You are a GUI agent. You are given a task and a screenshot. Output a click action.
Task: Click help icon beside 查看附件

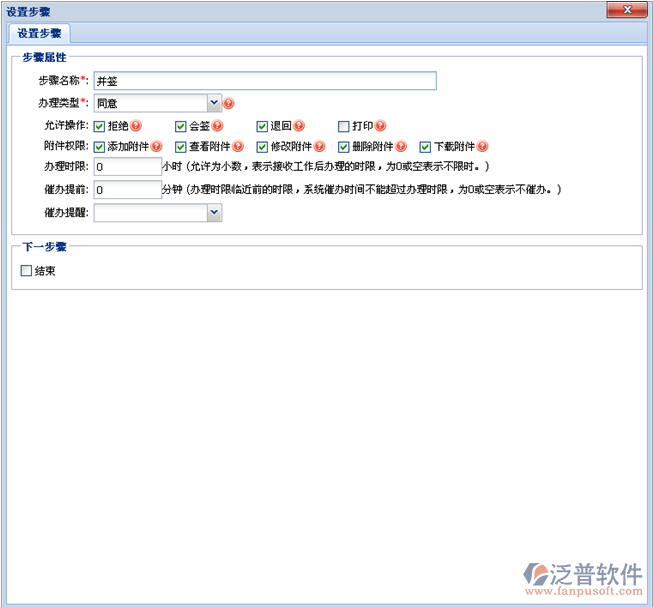[237, 146]
